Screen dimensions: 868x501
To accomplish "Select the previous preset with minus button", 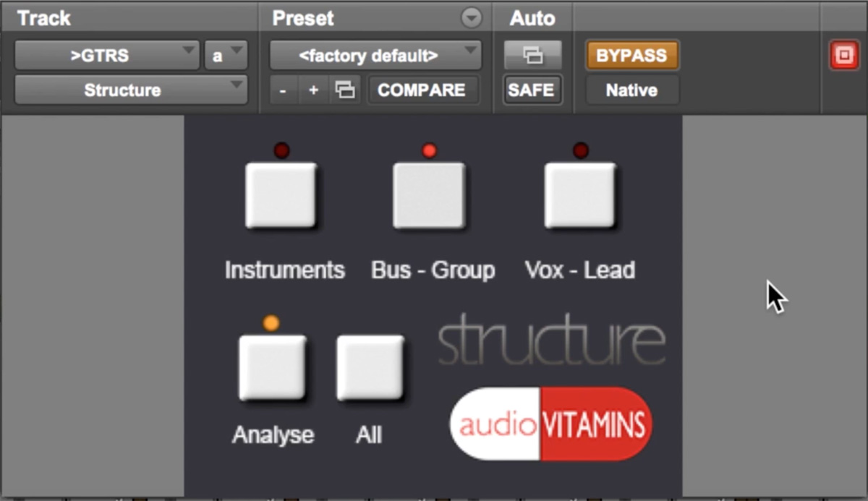I will (284, 90).
